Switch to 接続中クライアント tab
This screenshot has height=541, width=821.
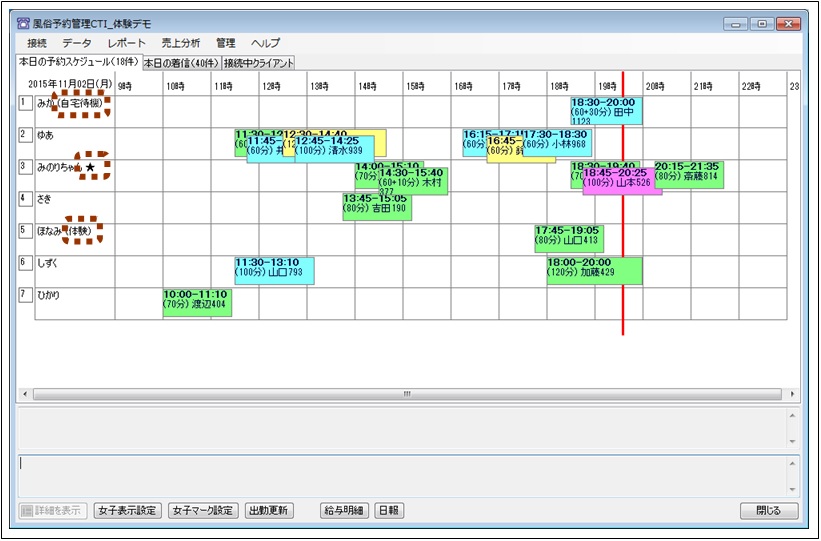click(x=259, y=62)
